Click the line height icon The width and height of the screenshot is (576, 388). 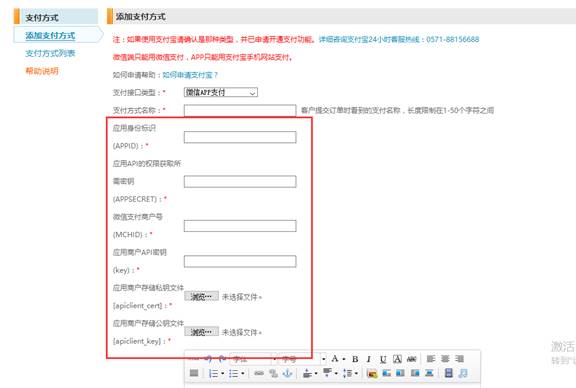[x=348, y=373]
